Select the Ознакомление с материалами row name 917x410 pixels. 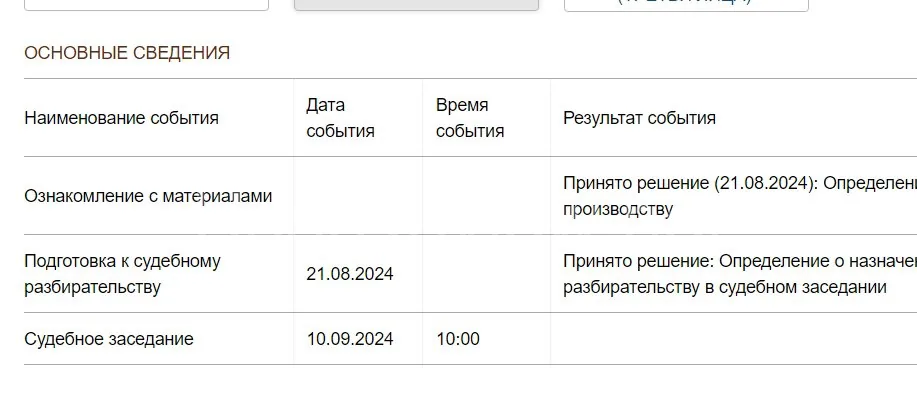pyautogui.click(x=148, y=196)
